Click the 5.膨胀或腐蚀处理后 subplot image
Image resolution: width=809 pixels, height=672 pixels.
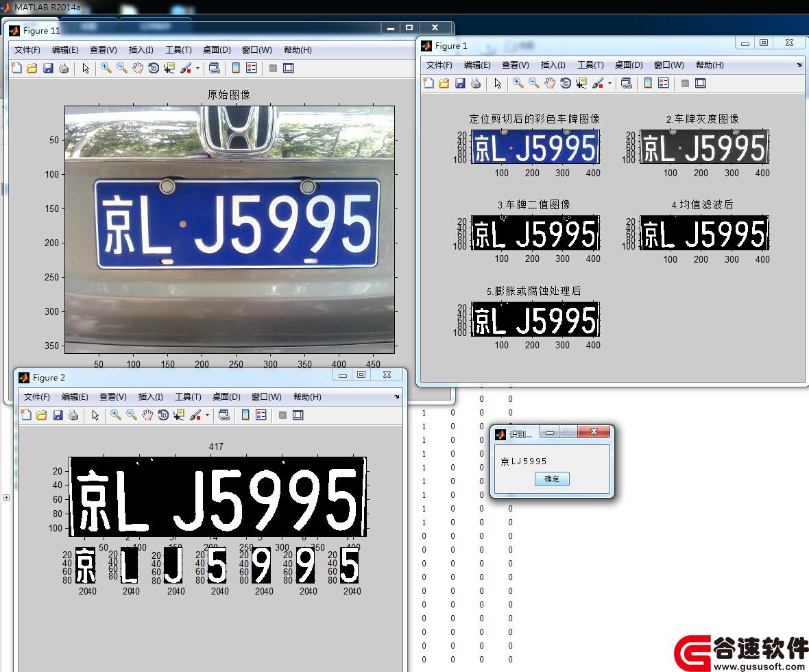click(x=535, y=319)
